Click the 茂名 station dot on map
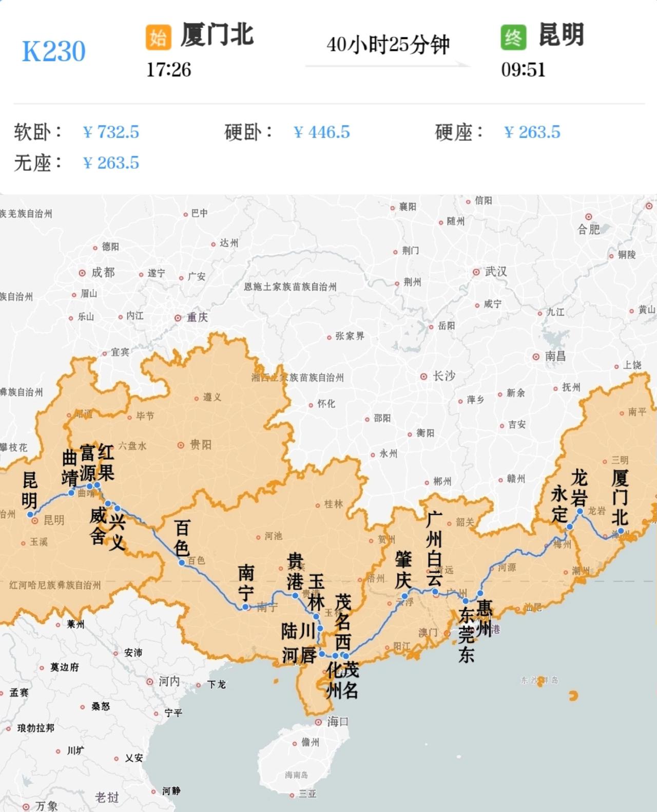This screenshot has width=657, height=812. (x=346, y=656)
